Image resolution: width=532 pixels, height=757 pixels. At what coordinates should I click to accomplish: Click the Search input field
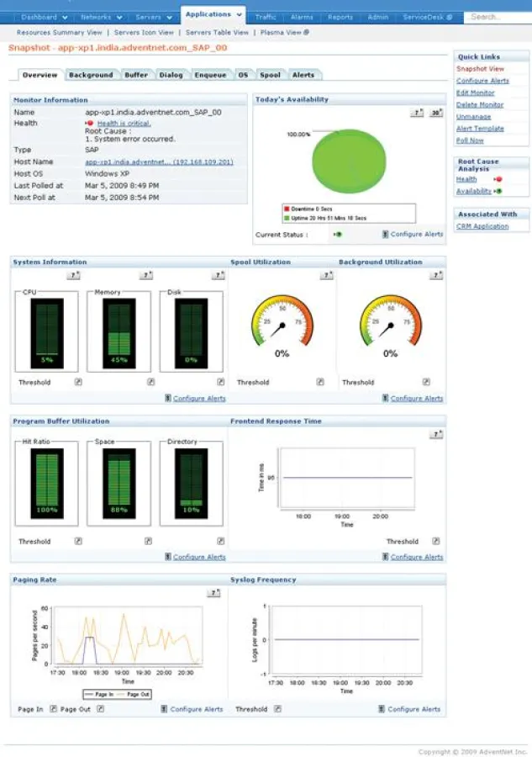point(498,17)
